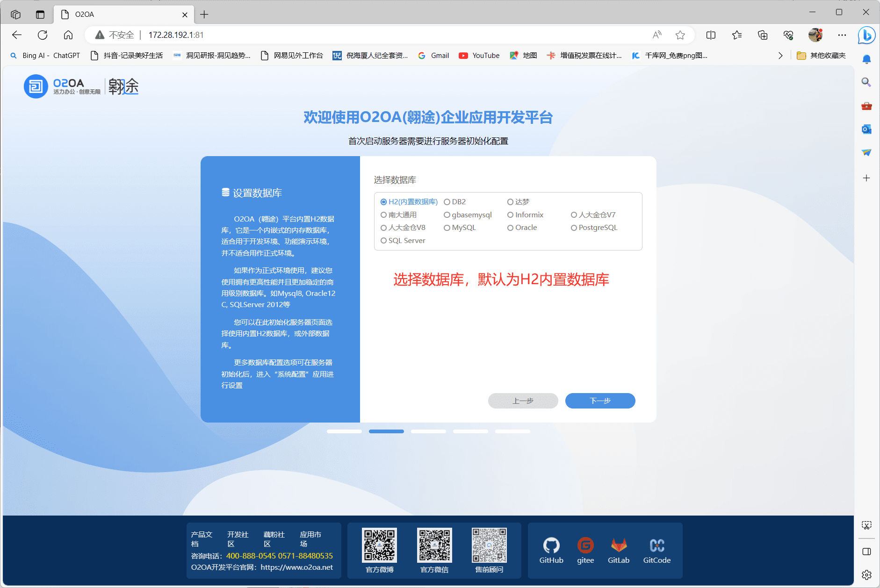Open the browser profile avatar menu
This screenshot has width=880, height=588.
click(x=815, y=35)
